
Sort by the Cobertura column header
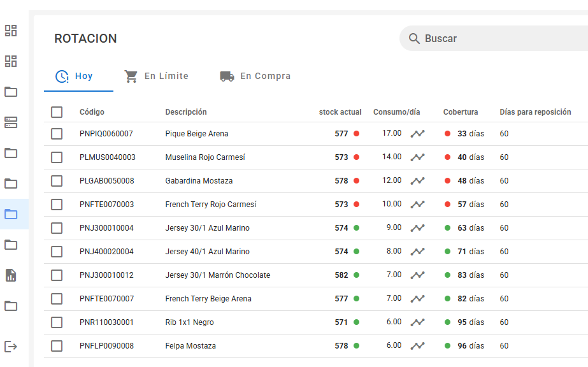coord(460,112)
